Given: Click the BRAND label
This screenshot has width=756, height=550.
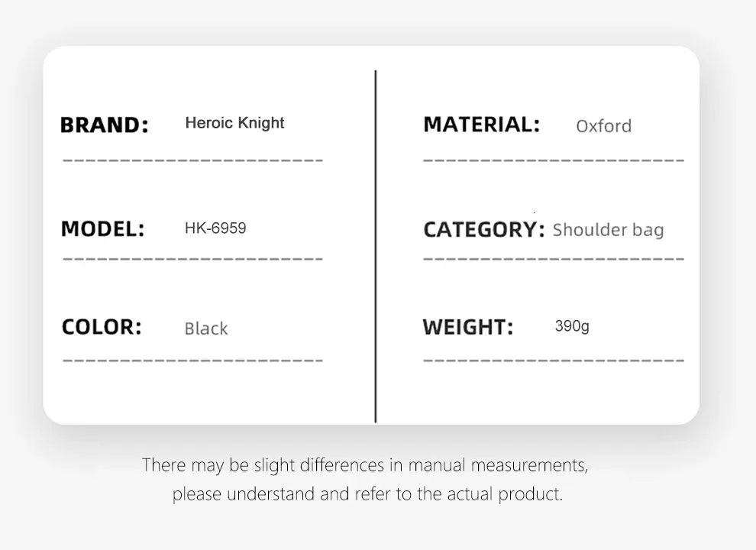Looking at the screenshot, I should pos(105,125).
